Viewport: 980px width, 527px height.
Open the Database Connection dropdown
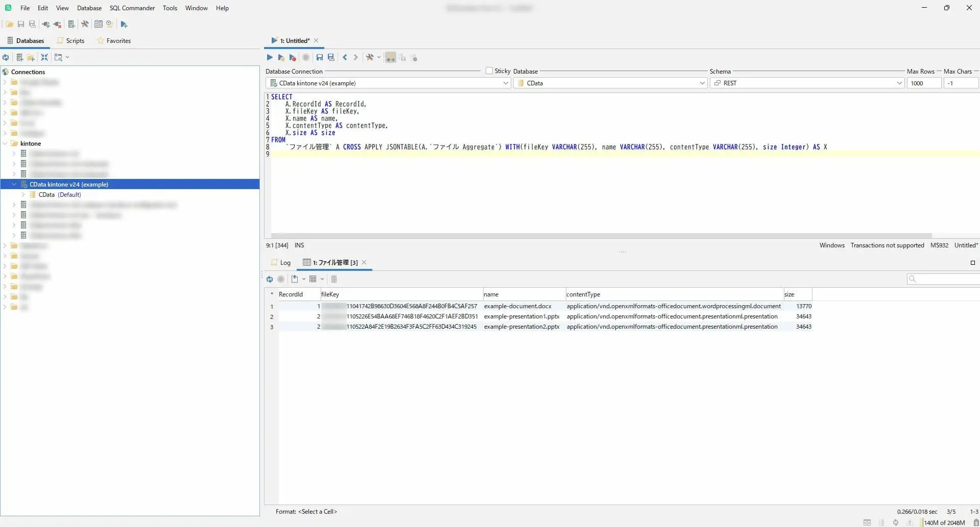pos(505,83)
